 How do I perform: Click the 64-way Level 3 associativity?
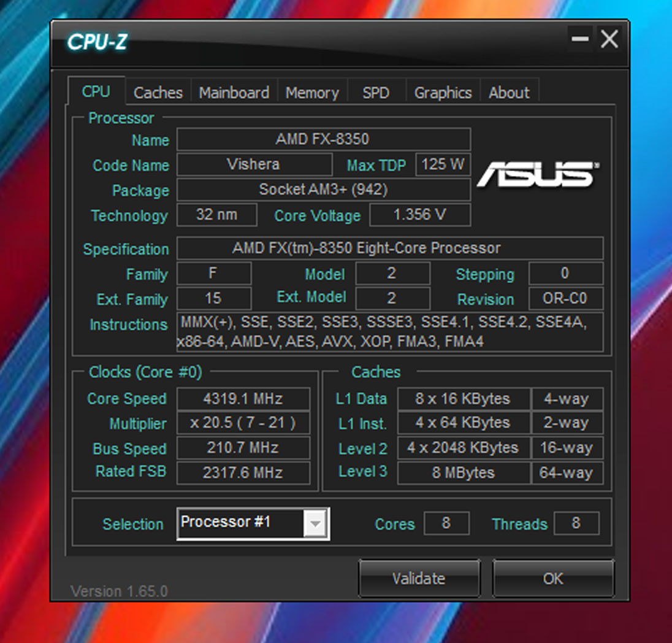pos(567,472)
